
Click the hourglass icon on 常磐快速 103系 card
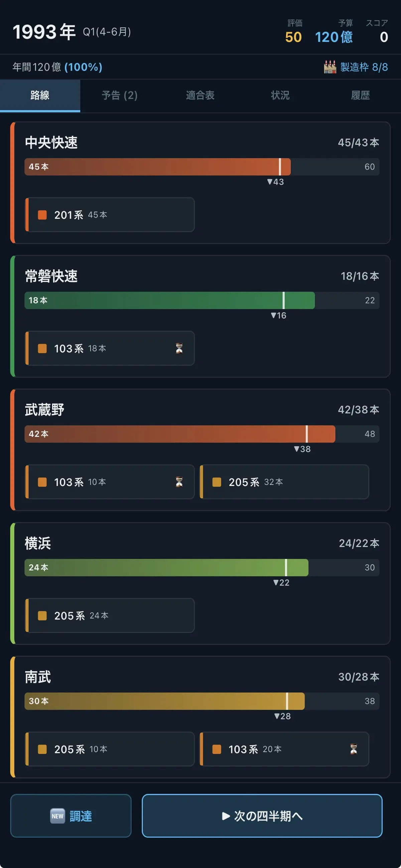tap(179, 348)
